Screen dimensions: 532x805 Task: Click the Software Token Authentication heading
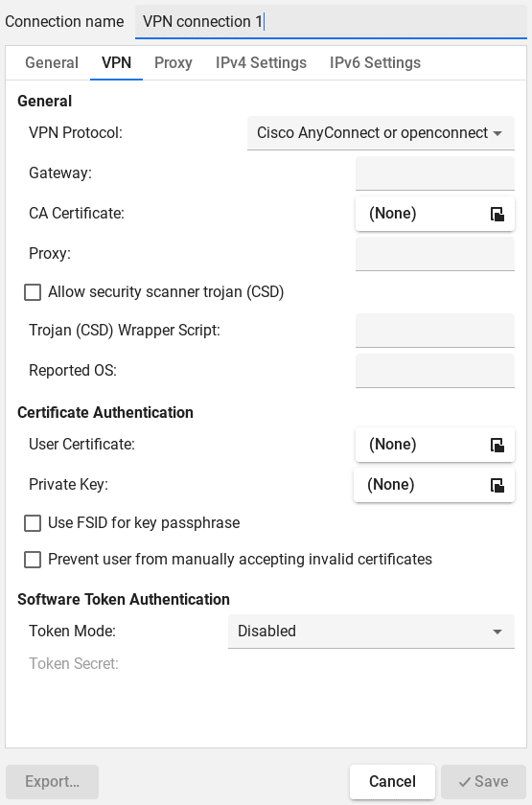[x=124, y=600]
